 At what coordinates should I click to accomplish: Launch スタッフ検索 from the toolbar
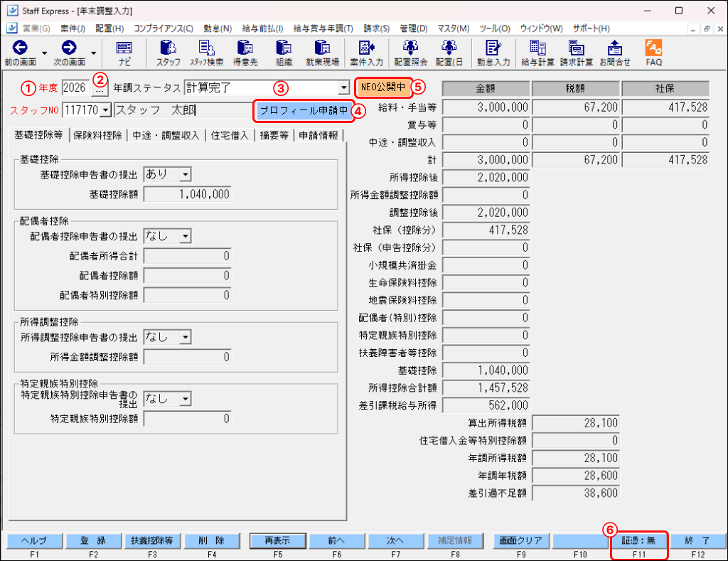point(206,48)
